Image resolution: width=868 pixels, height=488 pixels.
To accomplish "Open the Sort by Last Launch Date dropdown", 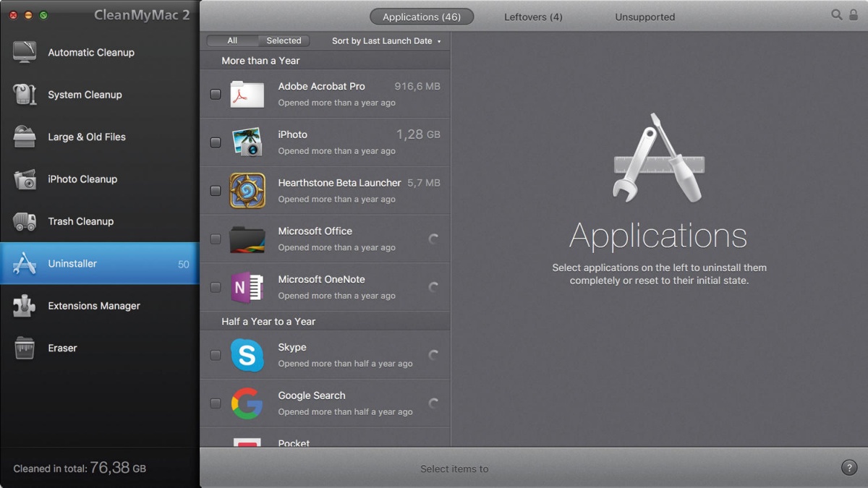I will point(386,41).
